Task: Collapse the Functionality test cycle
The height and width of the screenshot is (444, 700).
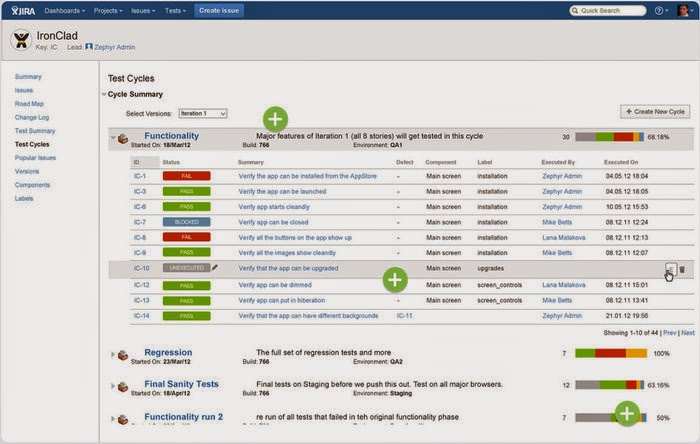Action: pyautogui.click(x=112, y=138)
